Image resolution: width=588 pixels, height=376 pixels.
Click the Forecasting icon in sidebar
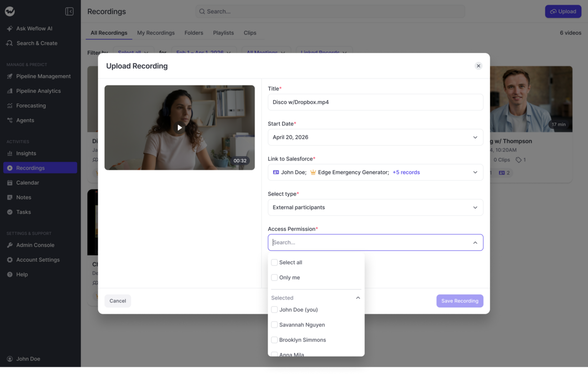pyautogui.click(x=10, y=105)
